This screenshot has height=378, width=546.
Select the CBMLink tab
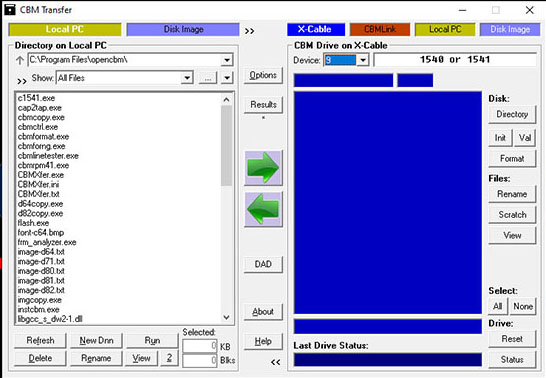click(380, 29)
